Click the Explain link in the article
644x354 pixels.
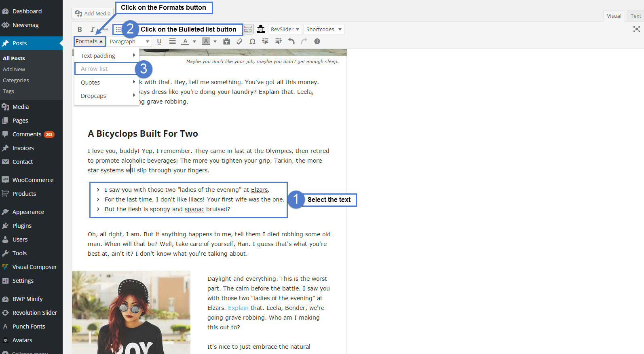point(238,308)
